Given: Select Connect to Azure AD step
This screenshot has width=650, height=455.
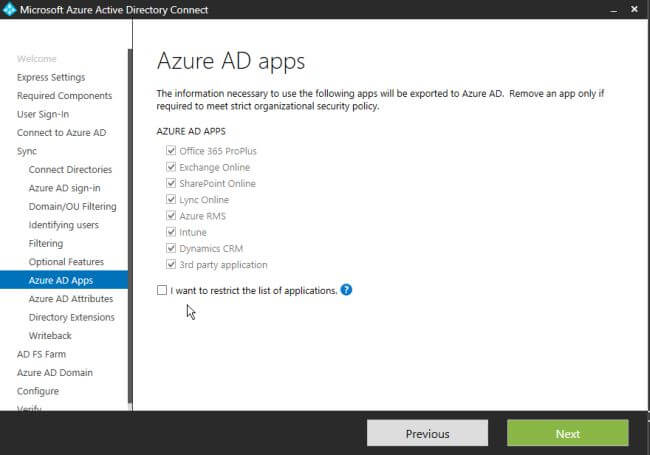Looking at the screenshot, I should pyautogui.click(x=61, y=133).
